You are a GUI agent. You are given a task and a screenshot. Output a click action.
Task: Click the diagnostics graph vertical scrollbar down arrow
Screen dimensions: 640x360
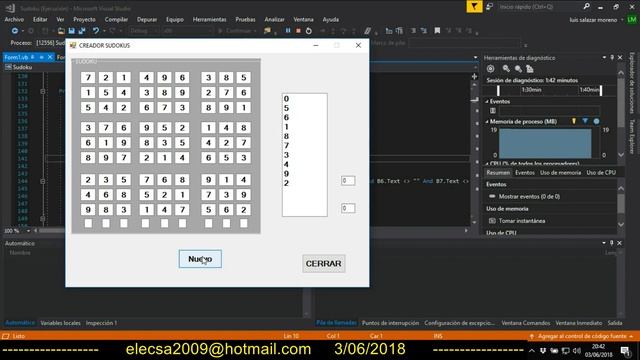pyautogui.click(x=621, y=155)
